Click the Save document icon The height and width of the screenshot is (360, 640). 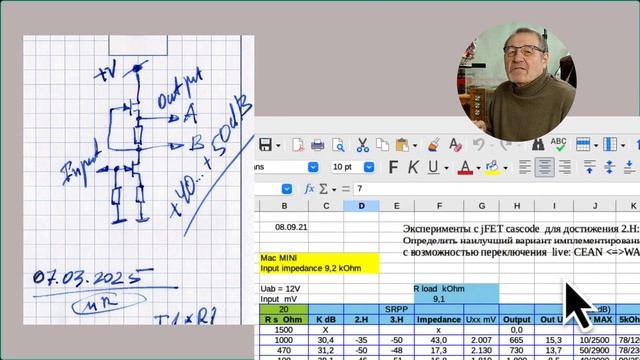pyautogui.click(x=265, y=145)
